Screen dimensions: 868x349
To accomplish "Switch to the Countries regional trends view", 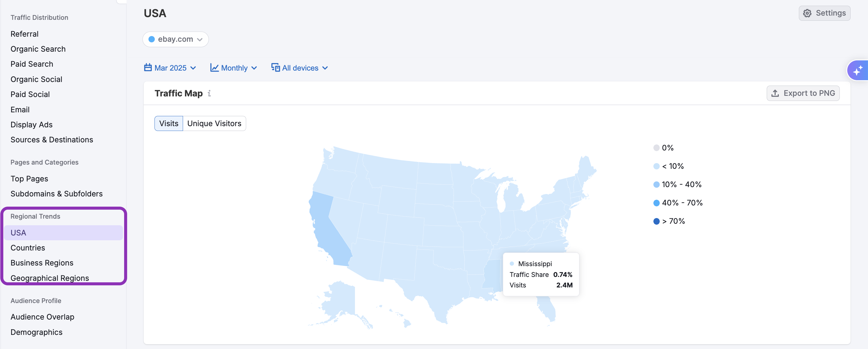I will (28, 247).
